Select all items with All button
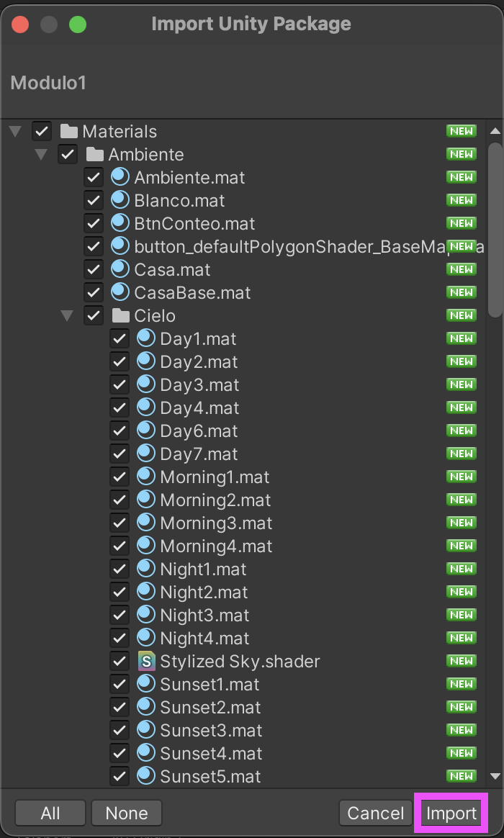 pos(50,813)
